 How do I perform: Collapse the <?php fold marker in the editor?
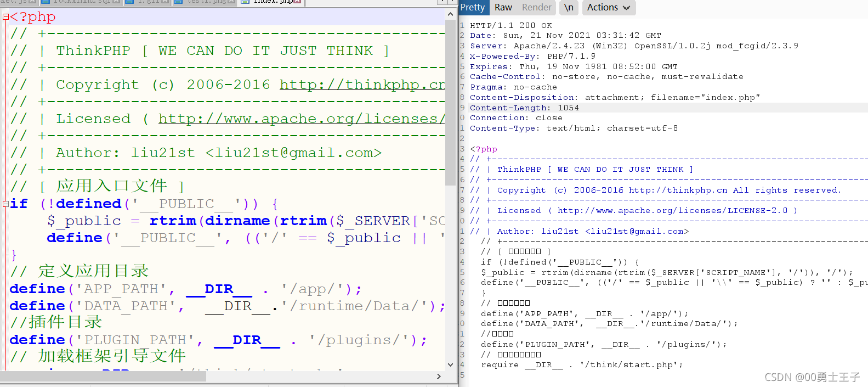click(x=5, y=17)
